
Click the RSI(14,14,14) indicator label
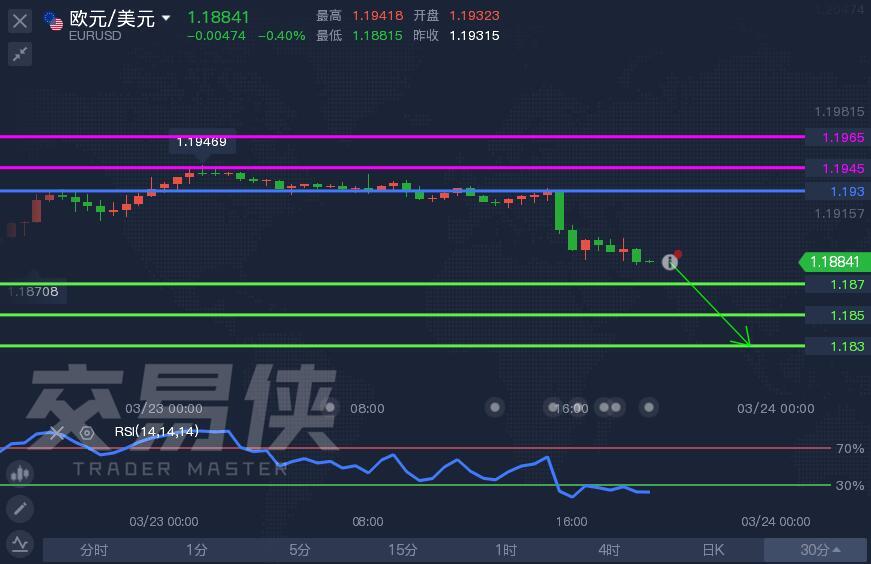(157, 431)
